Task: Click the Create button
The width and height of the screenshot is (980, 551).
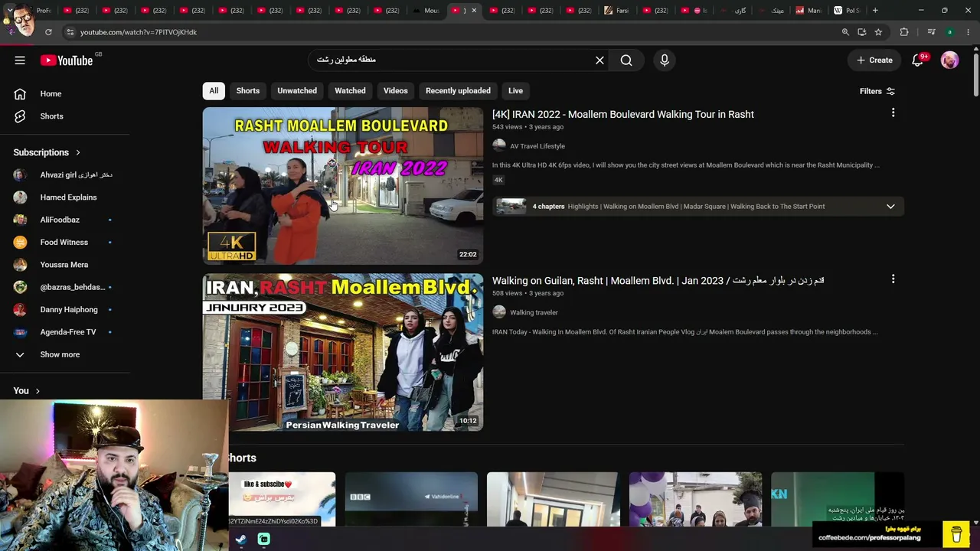Action: click(x=874, y=60)
